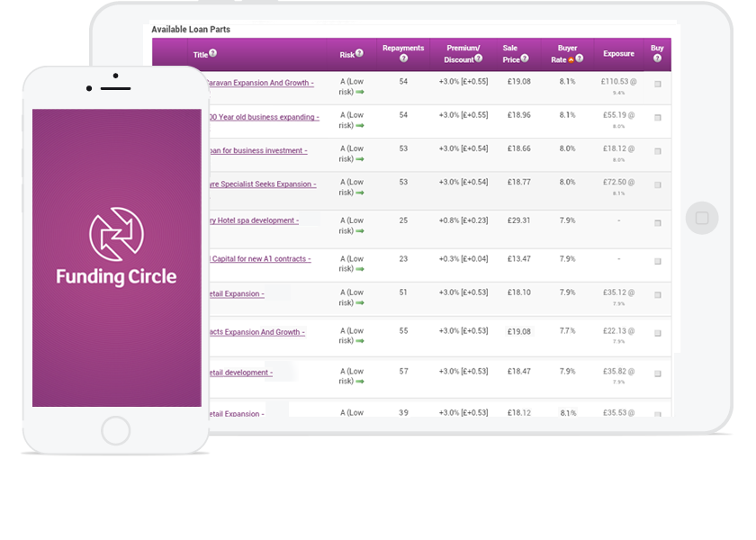Click the Buy column help icon

click(657, 58)
